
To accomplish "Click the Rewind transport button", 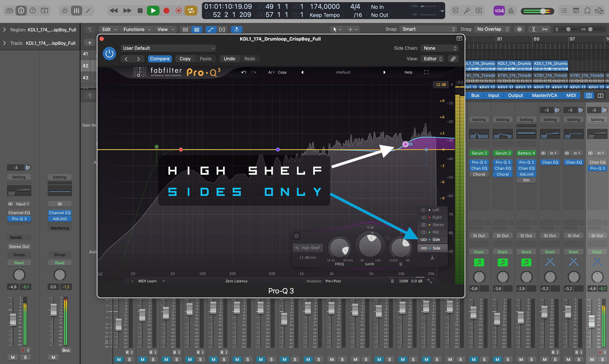I will [x=114, y=10].
